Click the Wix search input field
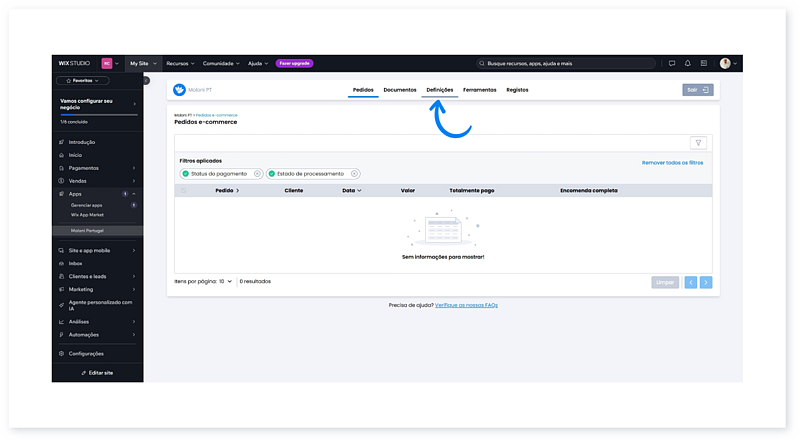This screenshot has height=442, width=800. click(x=565, y=63)
